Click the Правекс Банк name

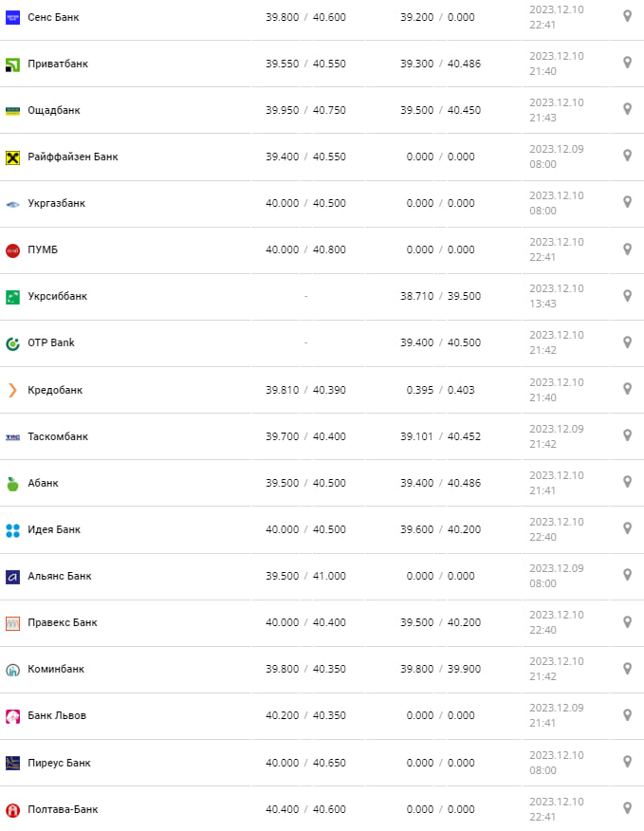click(63, 622)
